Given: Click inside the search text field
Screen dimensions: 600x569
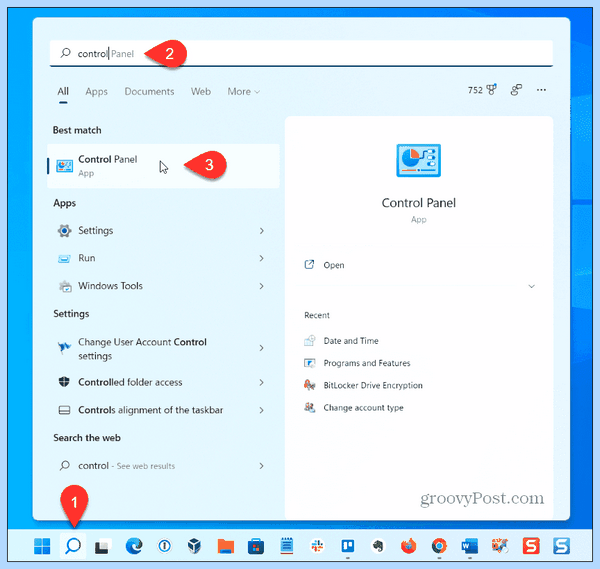Looking at the screenshot, I should pyautogui.click(x=301, y=53).
